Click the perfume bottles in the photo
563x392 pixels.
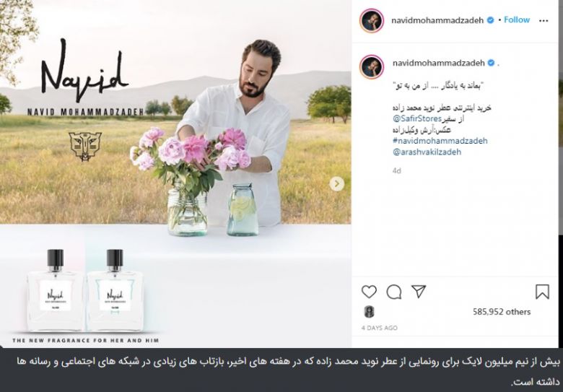coord(85,291)
